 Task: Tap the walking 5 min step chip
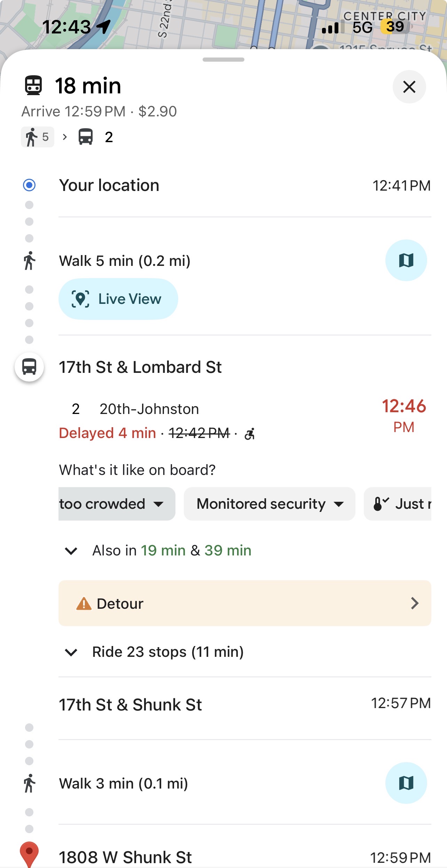37,137
